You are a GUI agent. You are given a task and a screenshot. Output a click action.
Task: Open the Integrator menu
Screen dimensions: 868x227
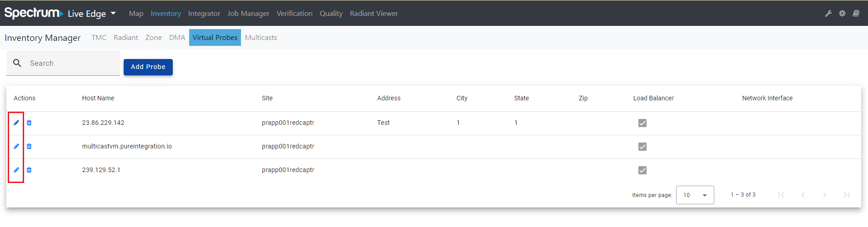coord(204,14)
